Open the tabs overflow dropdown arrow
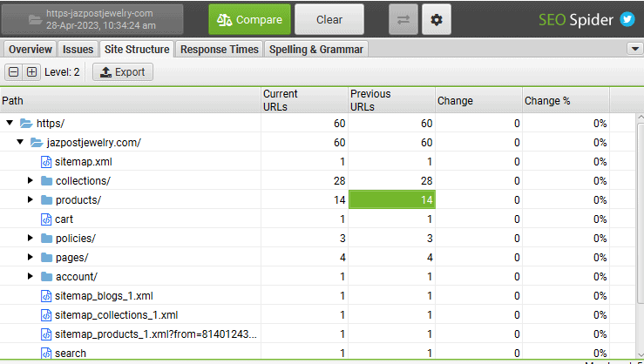Image resolution: width=644 pixels, height=364 pixels. pyautogui.click(x=635, y=49)
